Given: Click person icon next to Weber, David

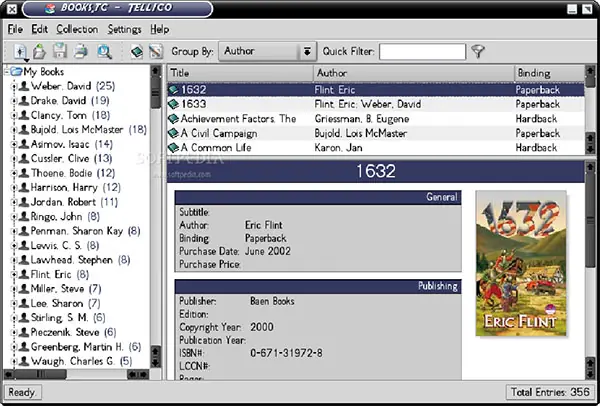Looking at the screenshot, I should (24, 86).
